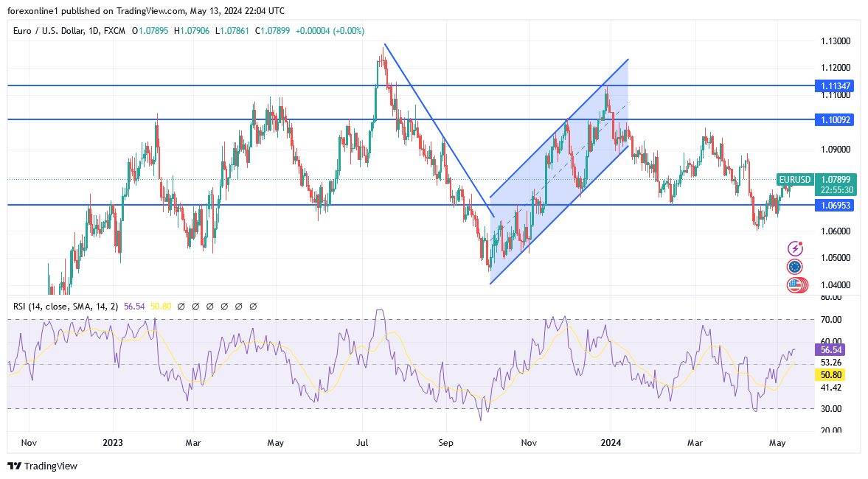868x479 pixels.
Task: Open the EU flag events marker
Action: pos(795,267)
